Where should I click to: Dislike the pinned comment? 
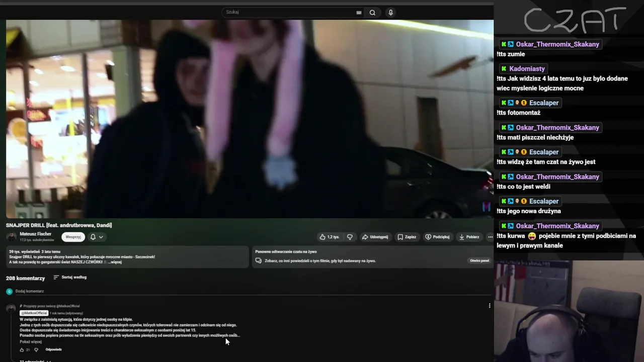(36, 349)
